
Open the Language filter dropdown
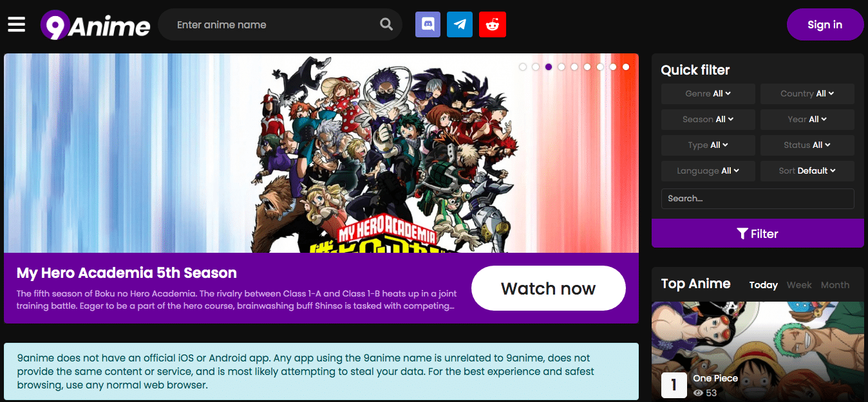pos(708,171)
